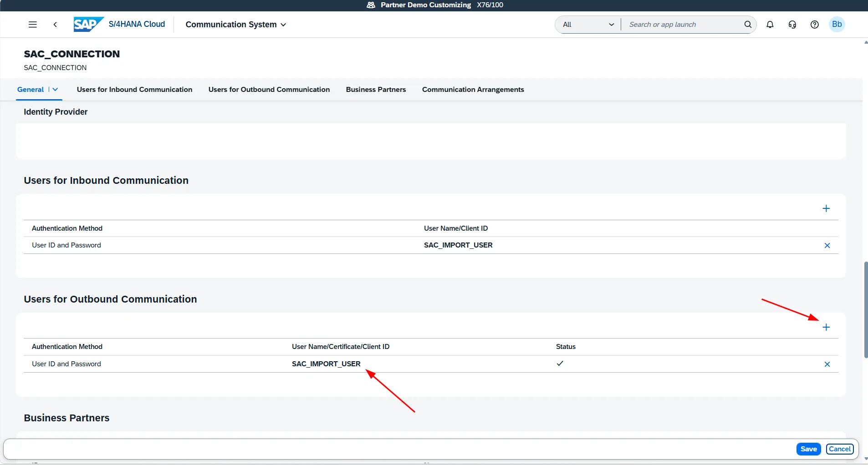Open the help question mark icon

pyautogui.click(x=815, y=25)
